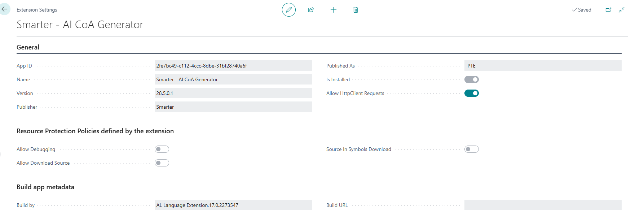This screenshot has height=221, width=644.
Task: Click the Publisher field Smarter
Action: 233,107
